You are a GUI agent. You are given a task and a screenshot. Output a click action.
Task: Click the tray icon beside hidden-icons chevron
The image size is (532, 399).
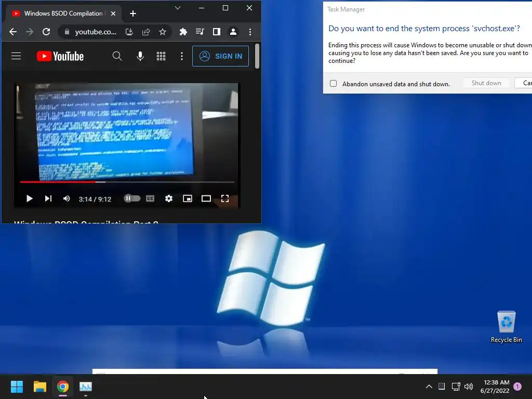(x=442, y=386)
